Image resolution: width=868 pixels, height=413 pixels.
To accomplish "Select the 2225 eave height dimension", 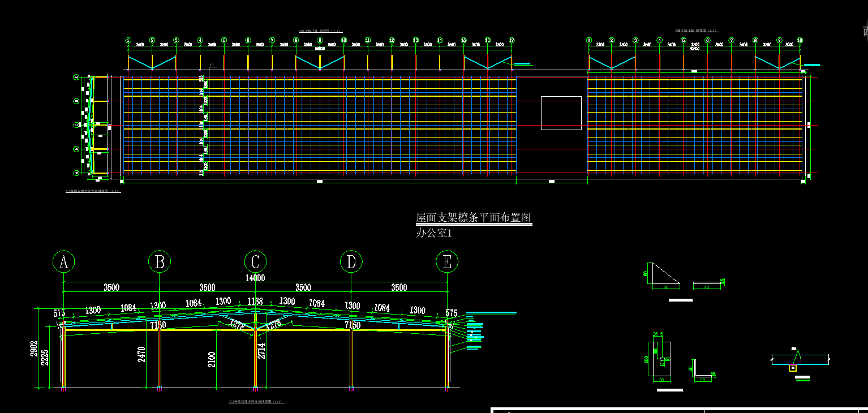I will [45, 359].
